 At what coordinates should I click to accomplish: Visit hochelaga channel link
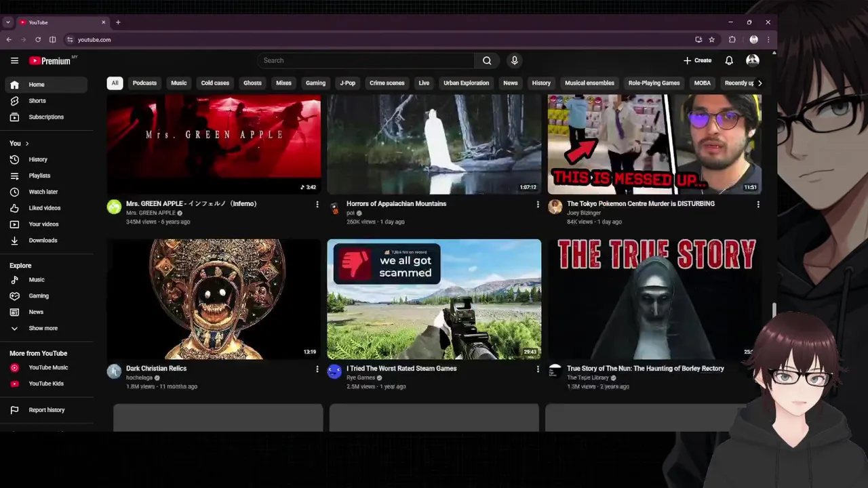(140, 378)
